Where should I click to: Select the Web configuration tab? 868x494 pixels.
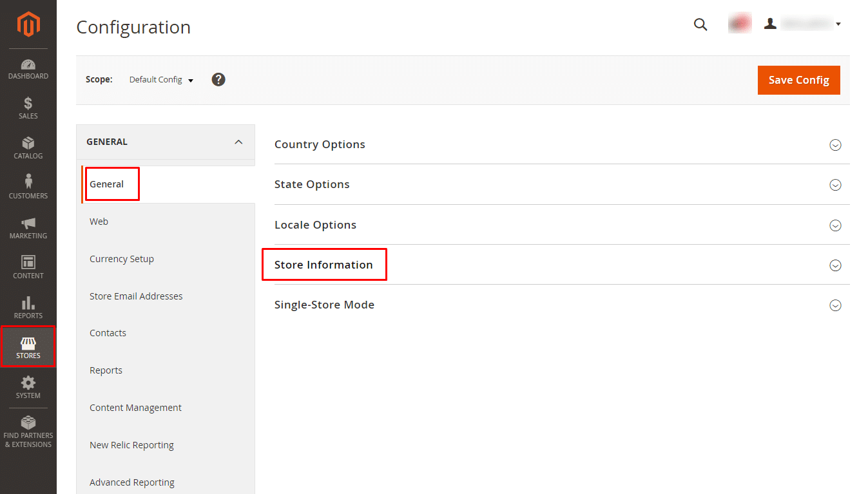[x=99, y=222]
